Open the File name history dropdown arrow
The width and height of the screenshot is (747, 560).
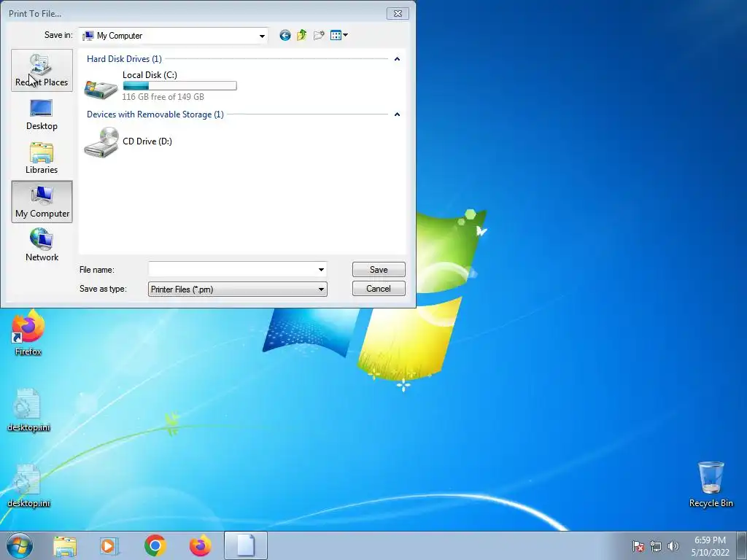(321, 270)
